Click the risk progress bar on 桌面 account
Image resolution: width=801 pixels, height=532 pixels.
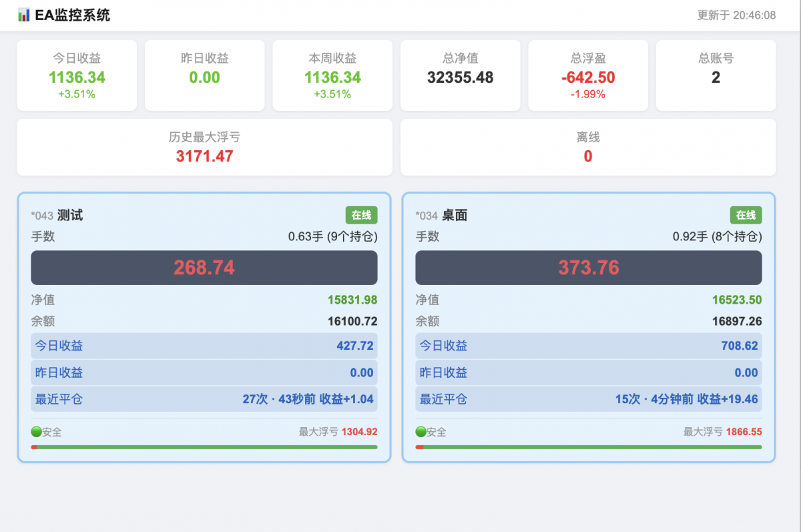pyautogui.click(x=589, y=447)
